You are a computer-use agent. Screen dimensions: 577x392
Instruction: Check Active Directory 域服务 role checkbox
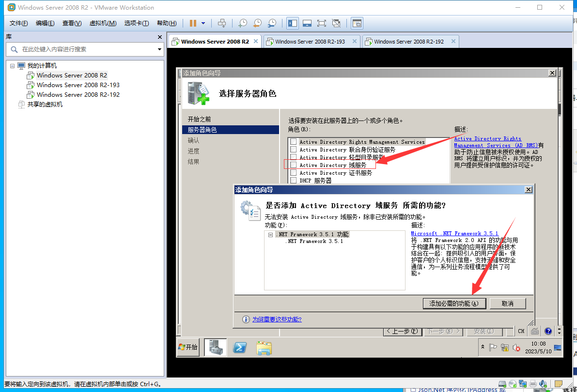click(x=293, y=165)
